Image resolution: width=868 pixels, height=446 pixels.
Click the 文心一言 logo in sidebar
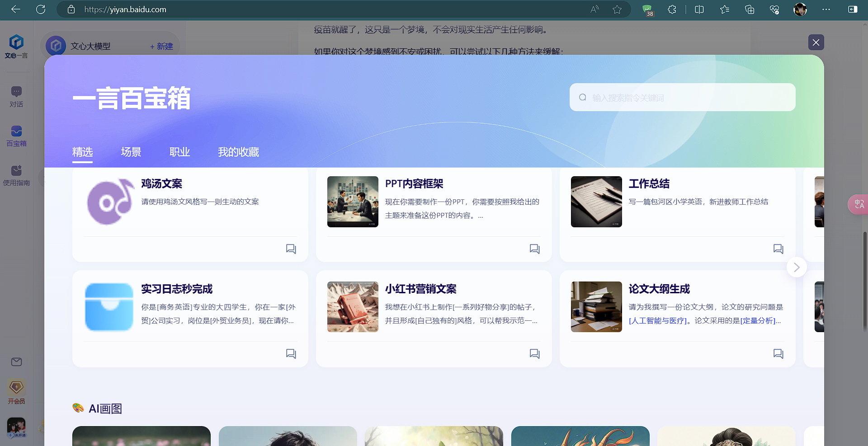16,47
